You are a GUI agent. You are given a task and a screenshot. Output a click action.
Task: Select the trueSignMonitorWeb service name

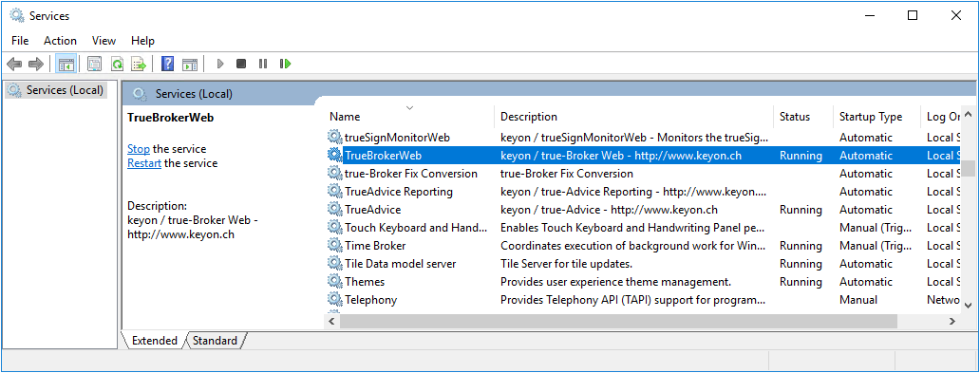point(397,137)
